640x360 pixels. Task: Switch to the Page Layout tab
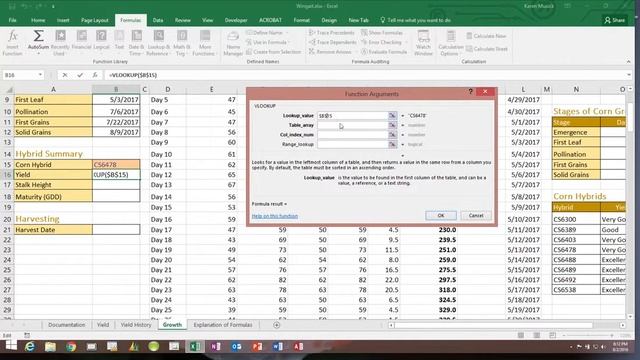click(95, 20)
